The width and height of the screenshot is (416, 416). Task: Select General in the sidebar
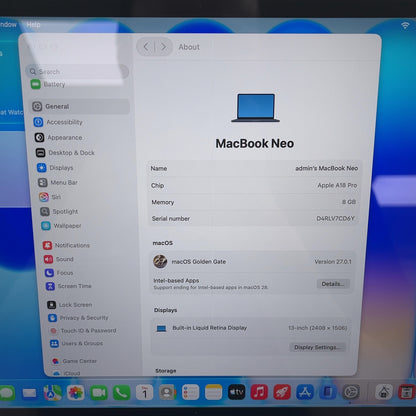click(x=79, y=107)
